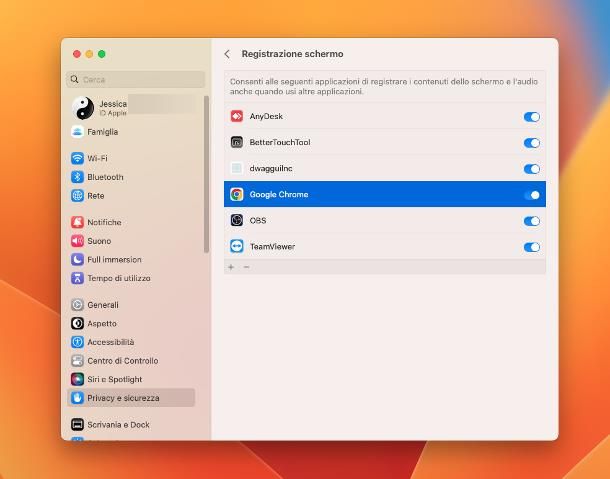Click the Aspetto icon

[x=77, y=323]
